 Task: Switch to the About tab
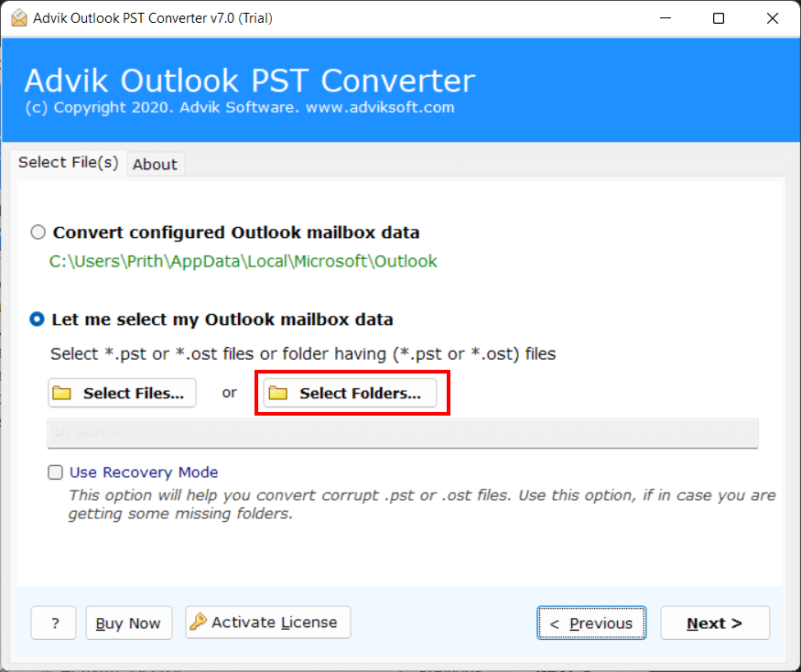(x=155, y=165)
